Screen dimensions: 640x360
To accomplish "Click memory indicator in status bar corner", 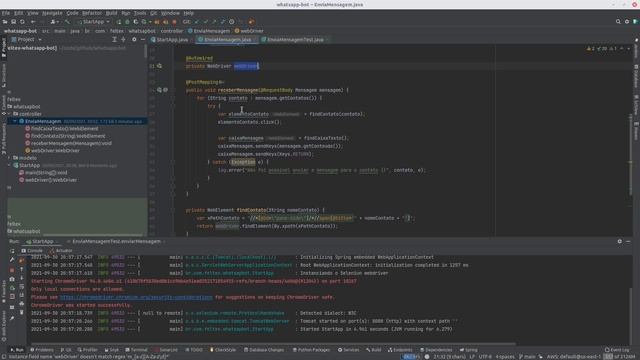I will point(621,356).
